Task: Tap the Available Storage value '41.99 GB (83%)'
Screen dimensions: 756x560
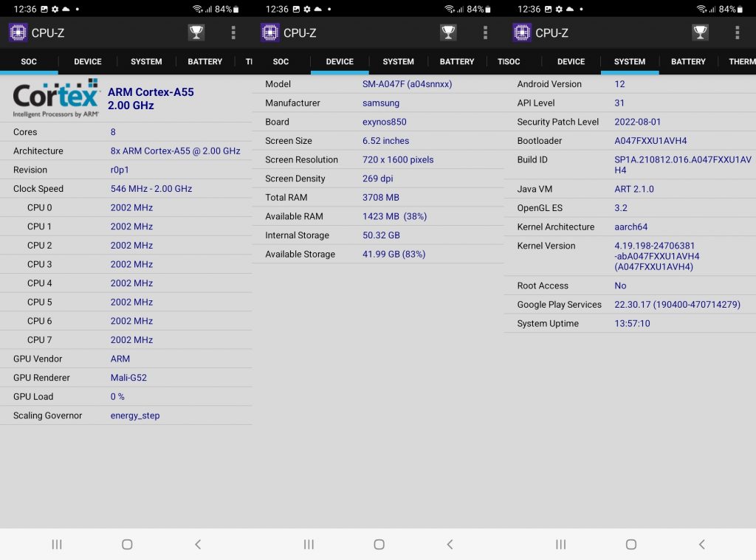Action: point(394,254)
